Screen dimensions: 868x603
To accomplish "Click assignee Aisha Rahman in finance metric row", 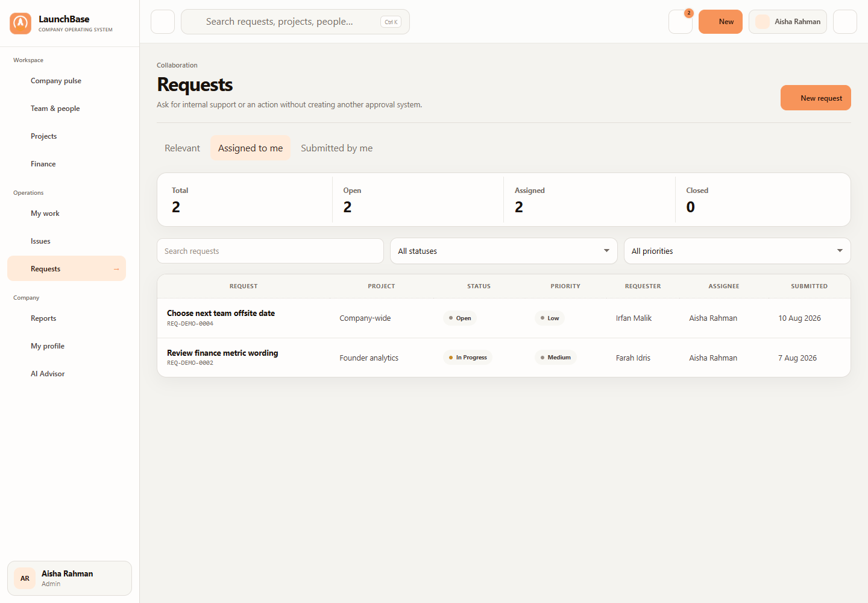I will point(713,358).
